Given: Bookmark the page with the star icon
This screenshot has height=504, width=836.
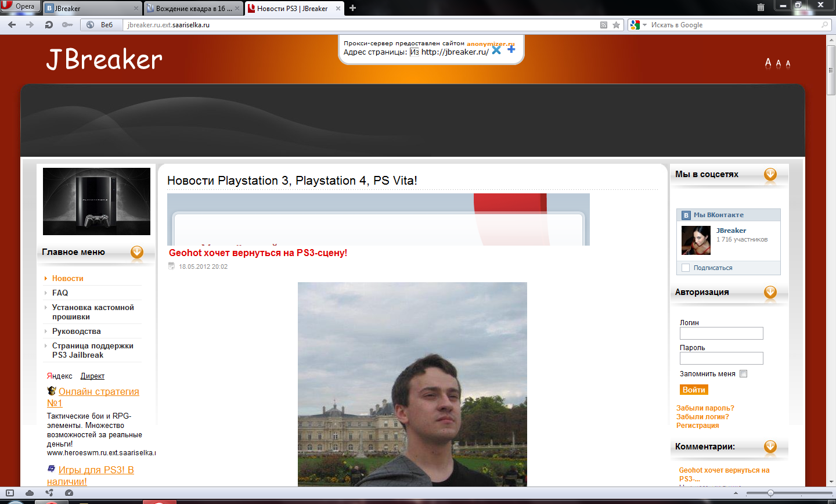Looking at the screenshot, I should (x=617, y=25).
